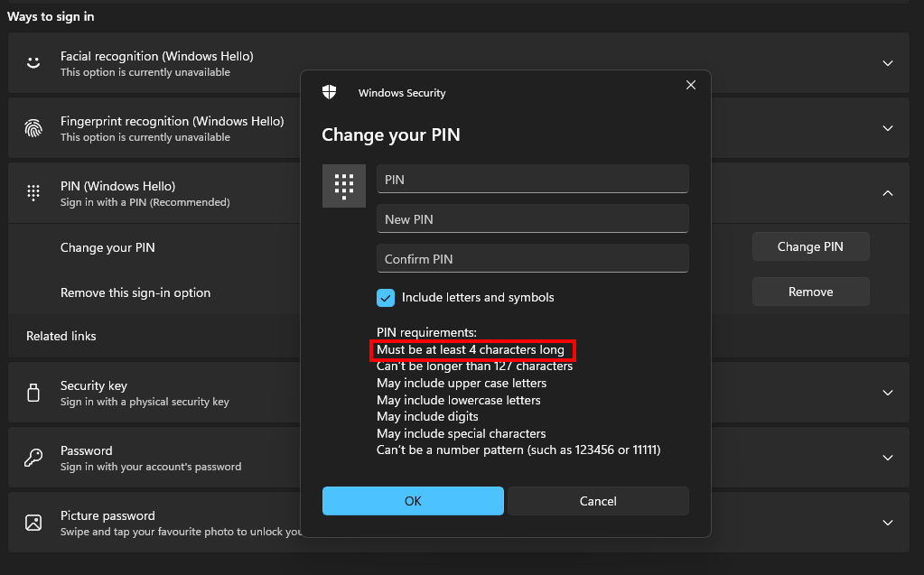This screenshot has height=575, width=924.
Task: Expand the Fingerprint recognition chevron
Action: [888, 128]
